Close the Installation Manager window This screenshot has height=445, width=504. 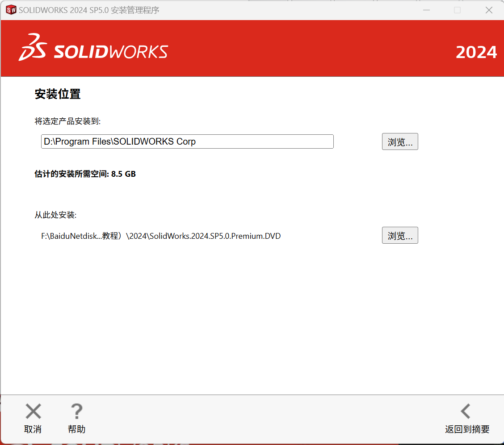click(x=489, y=10)
